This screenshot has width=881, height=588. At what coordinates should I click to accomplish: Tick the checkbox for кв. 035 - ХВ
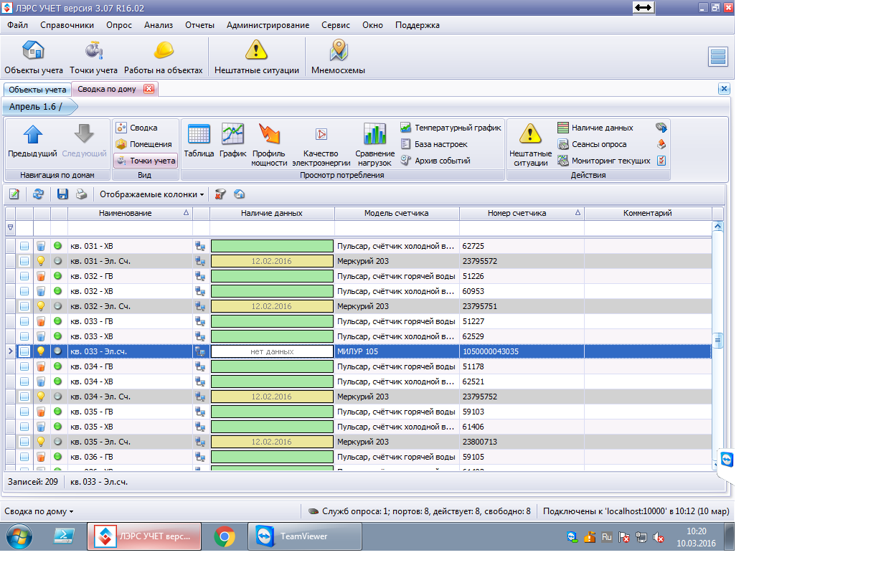point(24,427)
